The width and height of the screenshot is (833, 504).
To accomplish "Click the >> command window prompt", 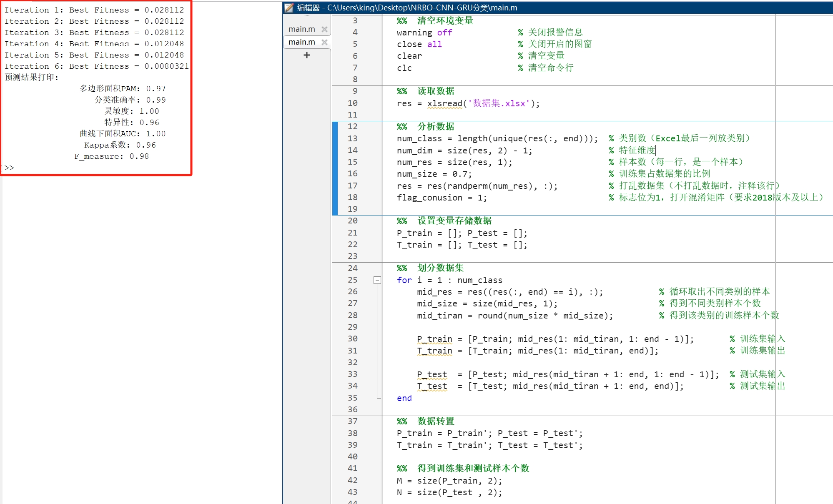I will (8, 168).
